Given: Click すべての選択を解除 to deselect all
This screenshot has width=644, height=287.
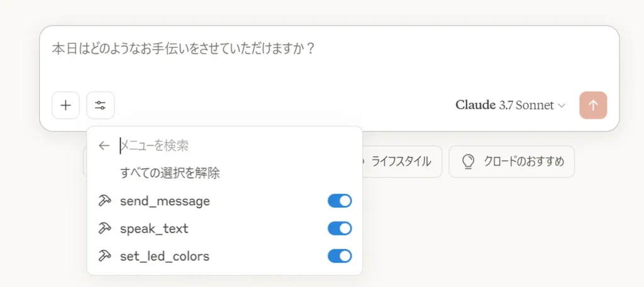Looking at the screenshot, I should (x=170, y=173).
